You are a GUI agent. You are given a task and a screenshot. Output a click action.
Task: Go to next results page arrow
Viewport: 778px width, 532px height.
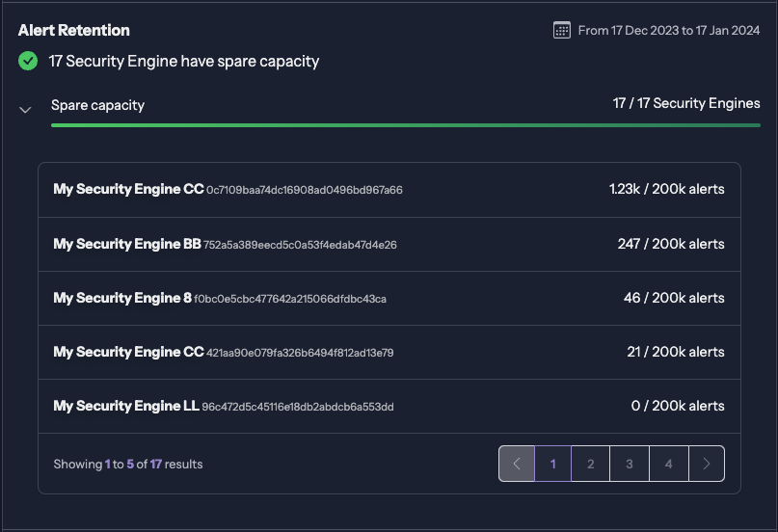(x=707, y=464)
